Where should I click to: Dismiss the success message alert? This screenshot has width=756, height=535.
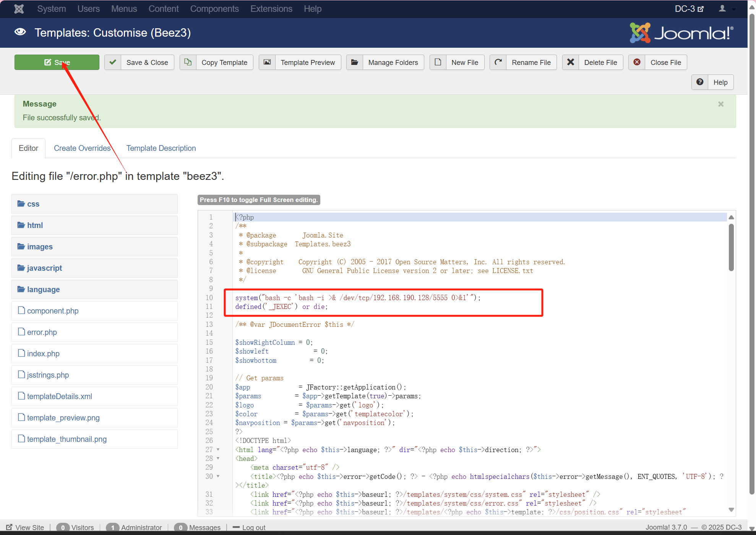[x=720, y=104]
